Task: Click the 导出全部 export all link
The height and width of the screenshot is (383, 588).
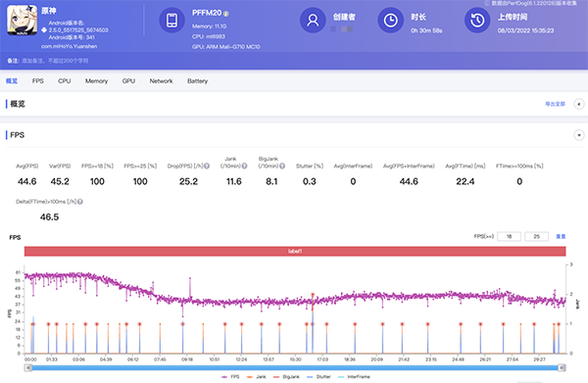Action: (556, 104)
